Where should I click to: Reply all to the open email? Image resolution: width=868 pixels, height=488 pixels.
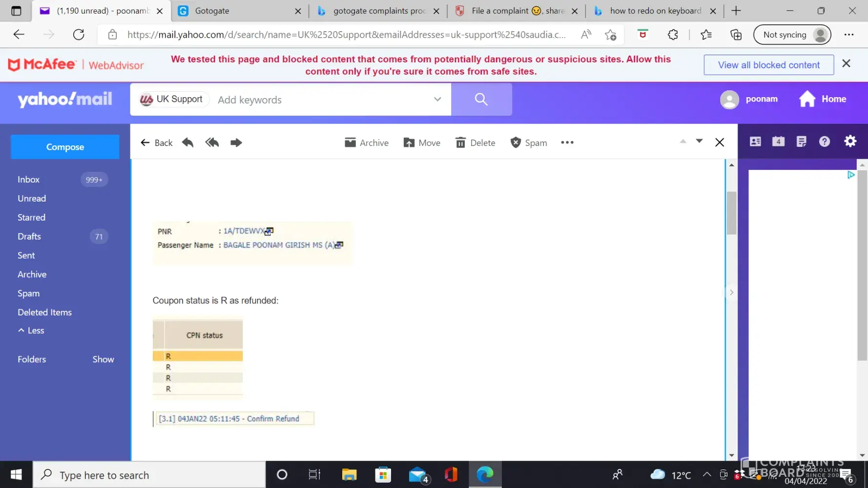[212, 142]
